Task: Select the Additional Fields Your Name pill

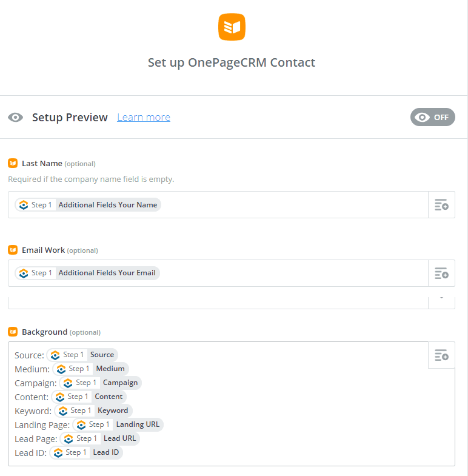Action: [88, 205]
